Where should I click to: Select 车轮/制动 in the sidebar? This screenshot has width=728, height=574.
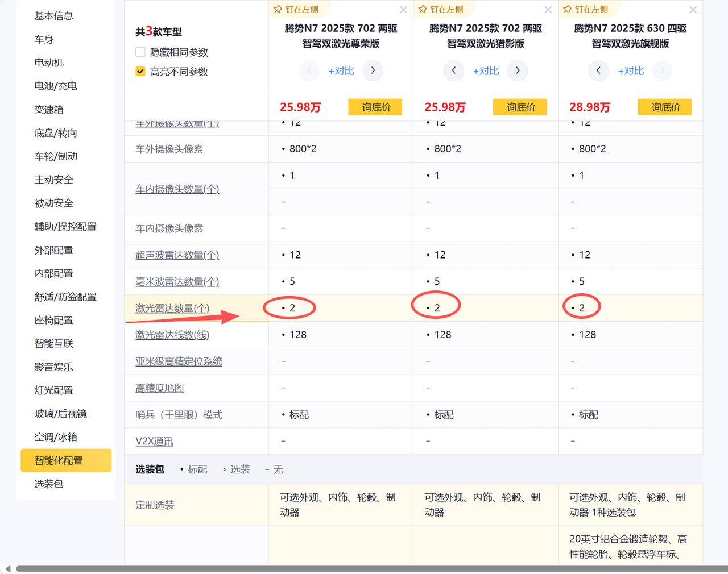56,156
